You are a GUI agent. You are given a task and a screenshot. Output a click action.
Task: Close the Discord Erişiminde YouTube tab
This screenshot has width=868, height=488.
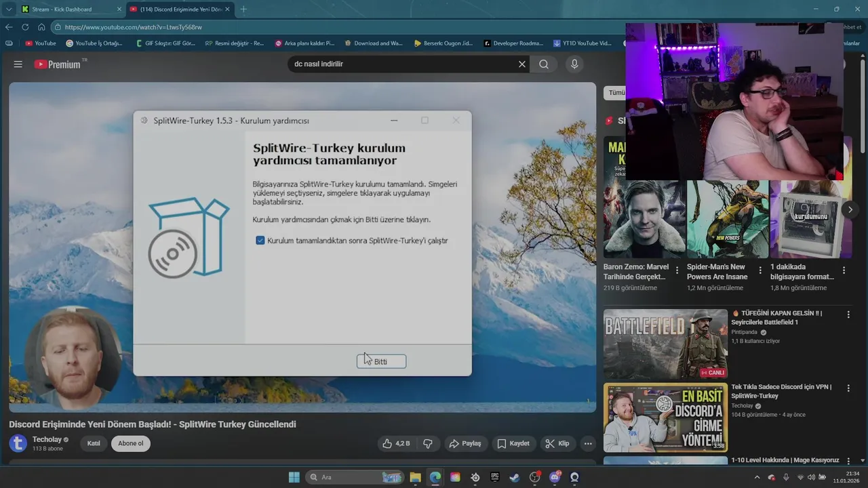click(x=227, y=9)
